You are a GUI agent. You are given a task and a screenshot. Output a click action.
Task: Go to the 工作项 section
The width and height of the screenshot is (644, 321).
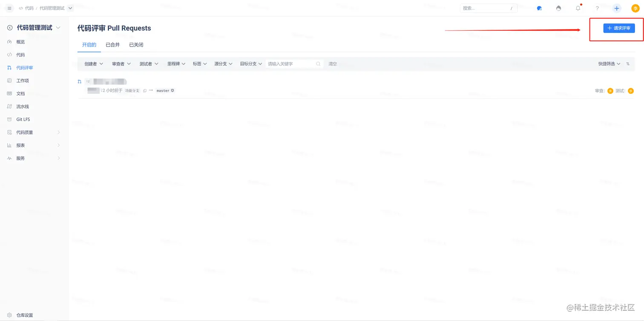(x=20, y=80)
